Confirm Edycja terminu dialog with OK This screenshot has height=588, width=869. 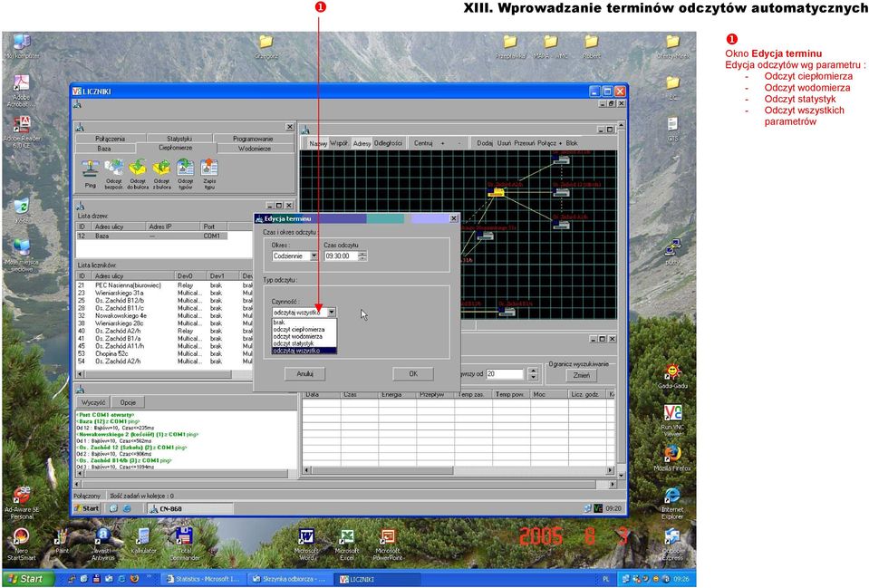[413, 374]
